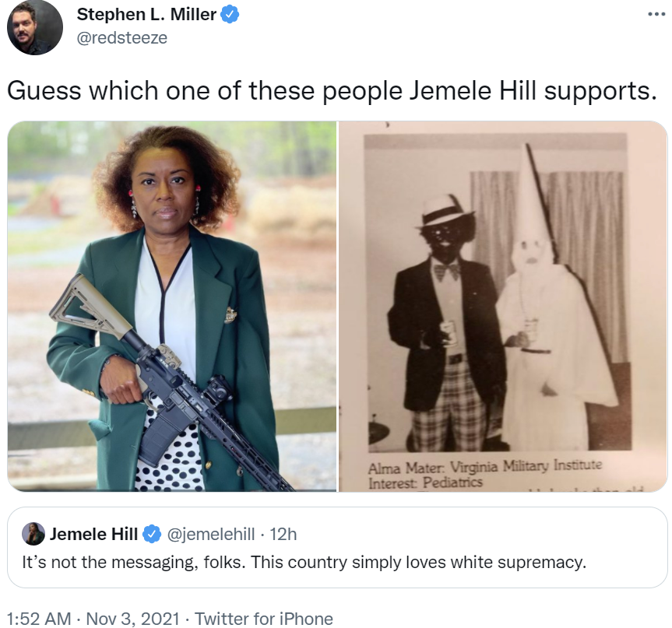Click the verified badge next to Jemele Hill
Viewport: 672px width, 628px height.
151,534
